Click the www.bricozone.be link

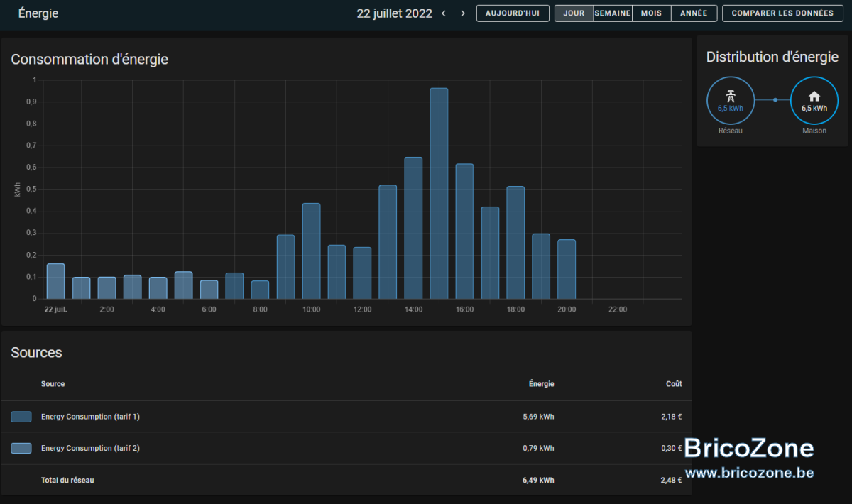point(749,472)
